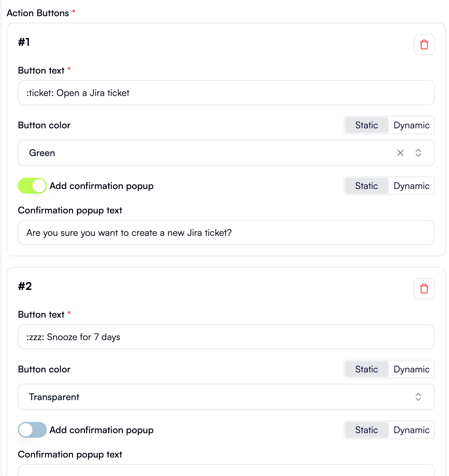Screen dimensions: 449x476
Task: Switch confirmation popup of #2 to Dynamic
Action: point(411,430)
